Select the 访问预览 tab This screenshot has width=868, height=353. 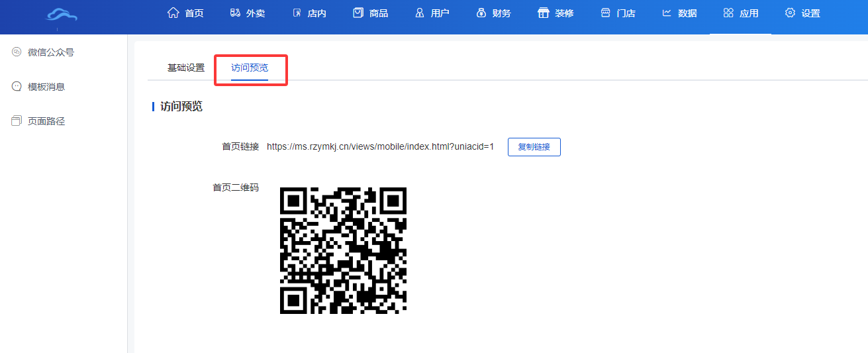click(x=250, y=68)
